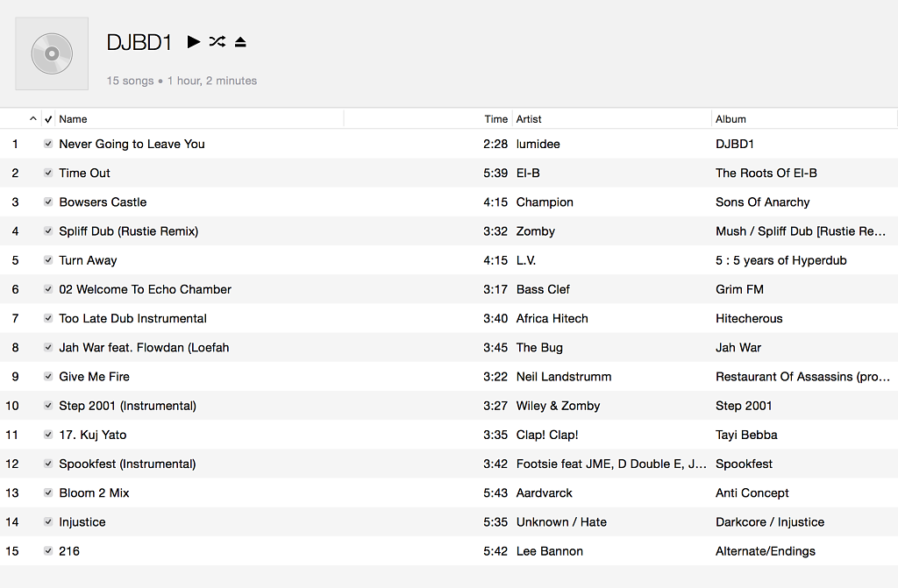Sort songs by Name column
The width and height of the screenshot is (898, 588).
click(x=73, y=119)
